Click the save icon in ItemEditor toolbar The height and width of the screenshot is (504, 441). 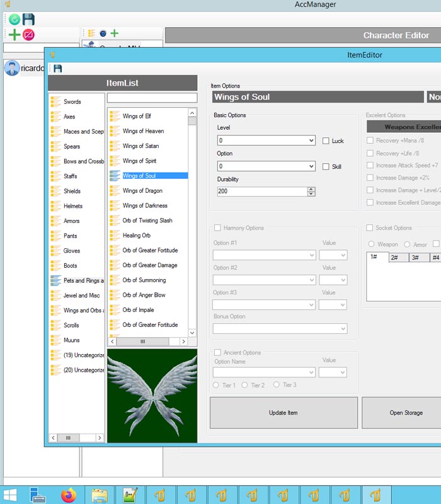click(x=58, y=69)
